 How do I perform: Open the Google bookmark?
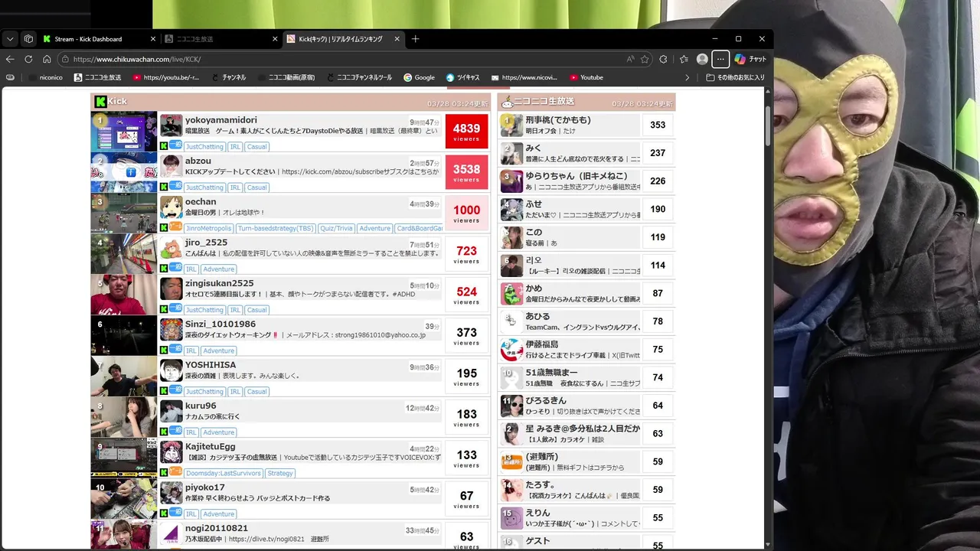[x=420, y=77]
